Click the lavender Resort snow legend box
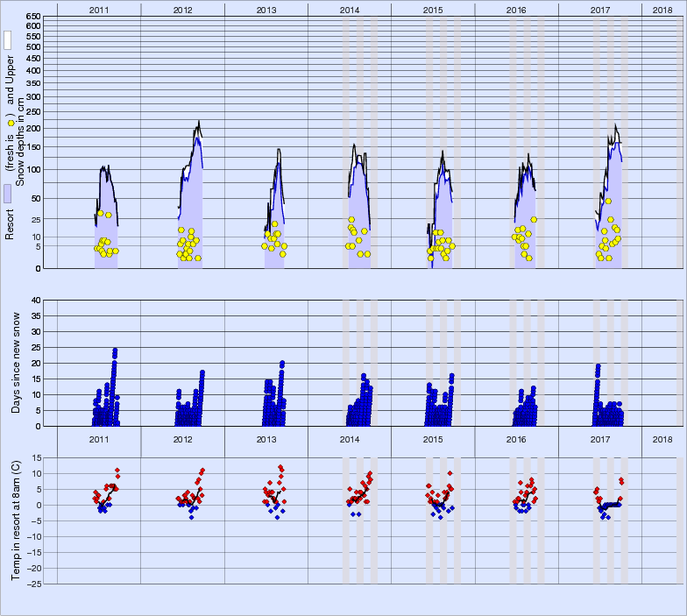This screenshot has height=616, width=687. pos(7,194)
